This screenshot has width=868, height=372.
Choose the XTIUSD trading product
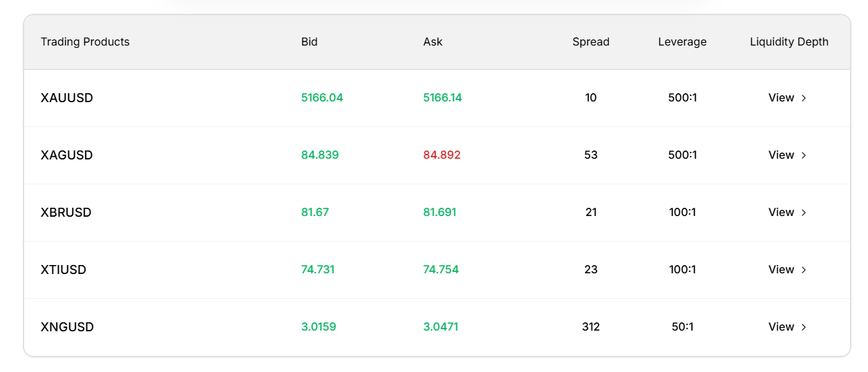point(64,270)
